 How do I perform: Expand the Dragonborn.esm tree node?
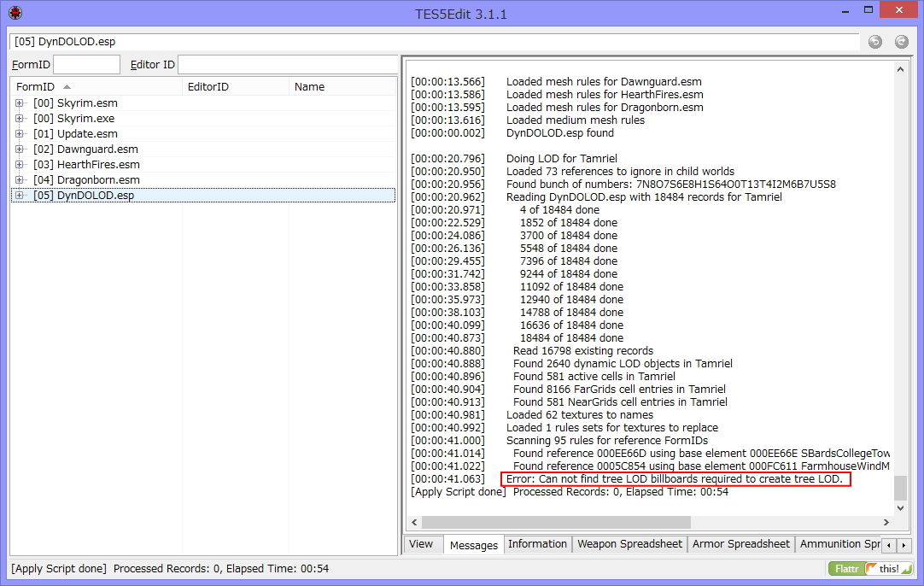click(x=20, y=179)
